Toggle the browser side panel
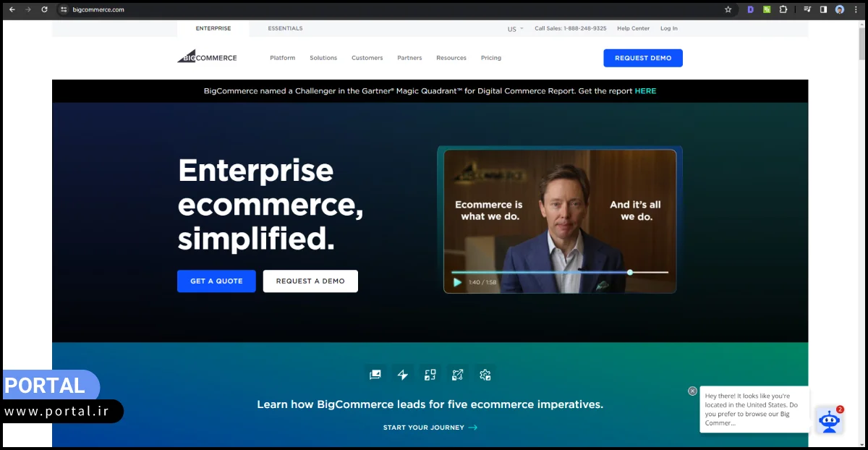This screenshot has height=450, width=868. (823, 9)
